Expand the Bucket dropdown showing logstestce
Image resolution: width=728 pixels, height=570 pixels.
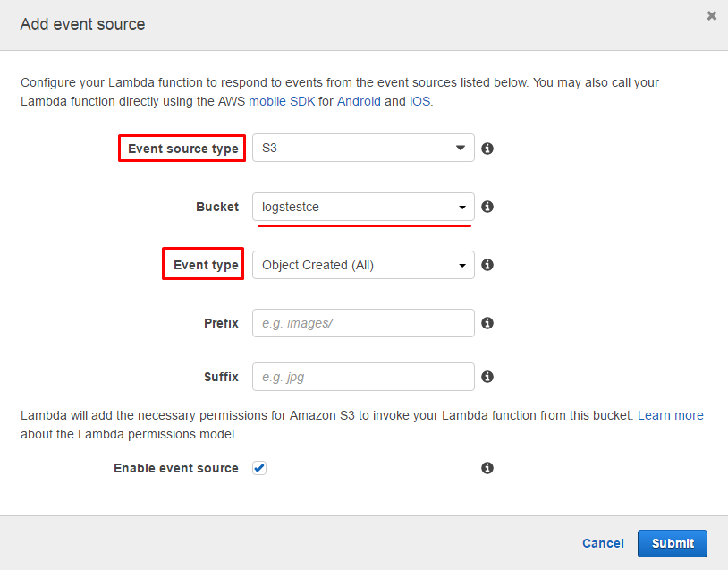pos(363,207)
